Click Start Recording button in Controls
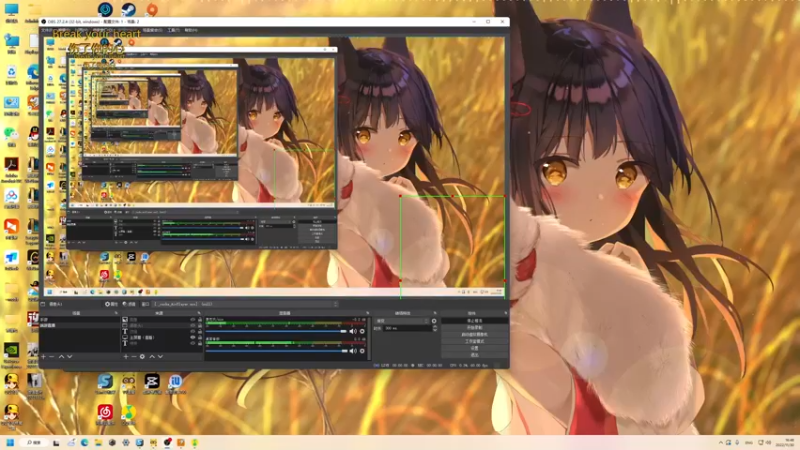The height and width of the screenshot is (450, 800). [475, 328]
